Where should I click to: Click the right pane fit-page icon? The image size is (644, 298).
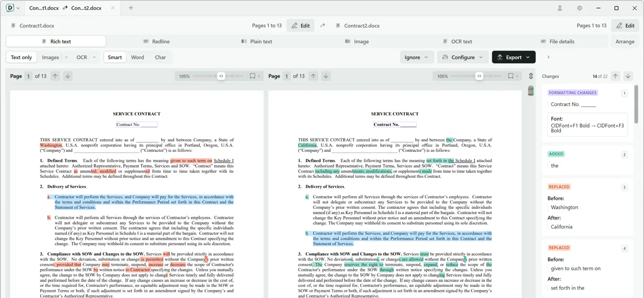tap(510, 76)
